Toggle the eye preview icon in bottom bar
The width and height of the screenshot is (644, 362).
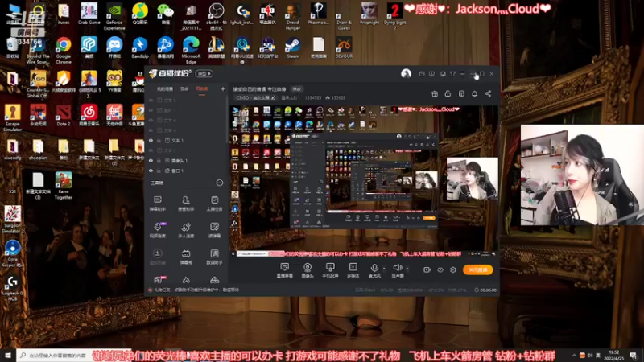(440, 269)
